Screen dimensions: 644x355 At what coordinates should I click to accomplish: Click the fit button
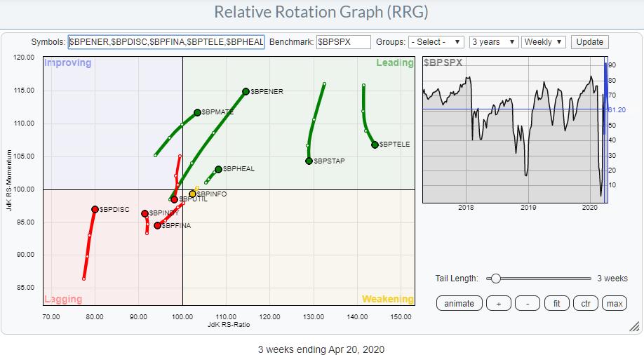coord(556,304)
